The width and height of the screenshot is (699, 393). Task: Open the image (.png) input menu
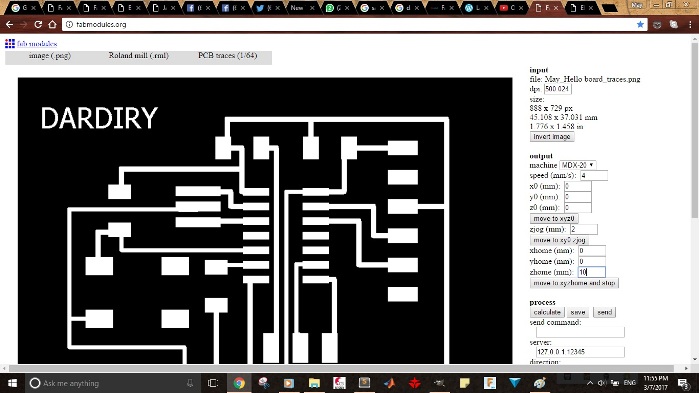[49, 56]
